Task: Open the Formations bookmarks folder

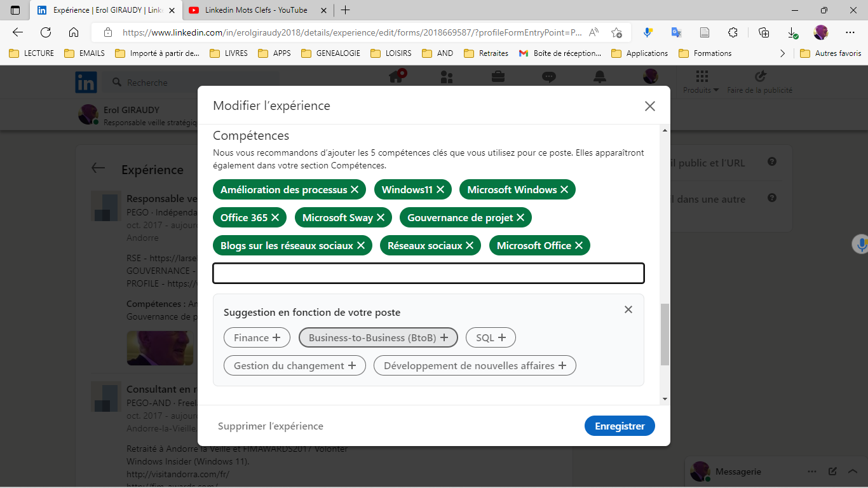Action: click(705, 53)
